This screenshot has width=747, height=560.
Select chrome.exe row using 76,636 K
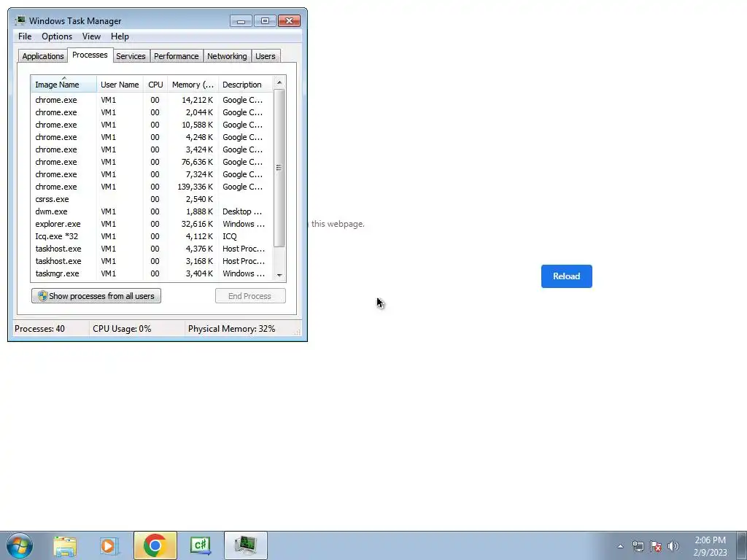tap(152, 162)
